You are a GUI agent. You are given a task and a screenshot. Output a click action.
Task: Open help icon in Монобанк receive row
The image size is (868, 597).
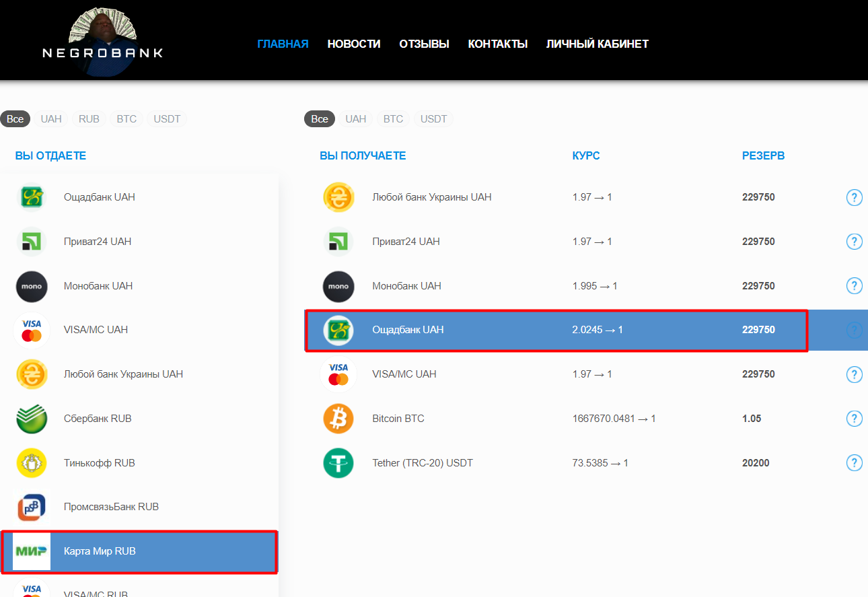(854, 286)
